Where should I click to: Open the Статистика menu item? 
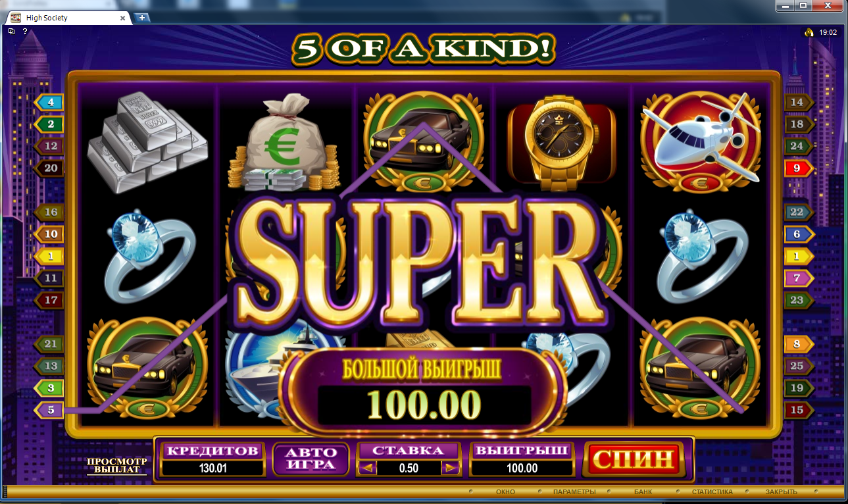point(712,492)
